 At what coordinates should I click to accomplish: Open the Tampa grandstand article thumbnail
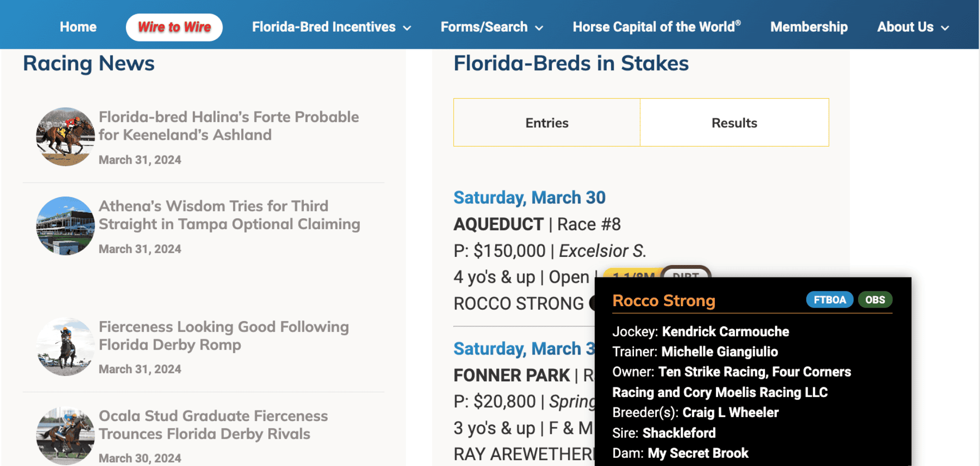[x=66, y=226]
